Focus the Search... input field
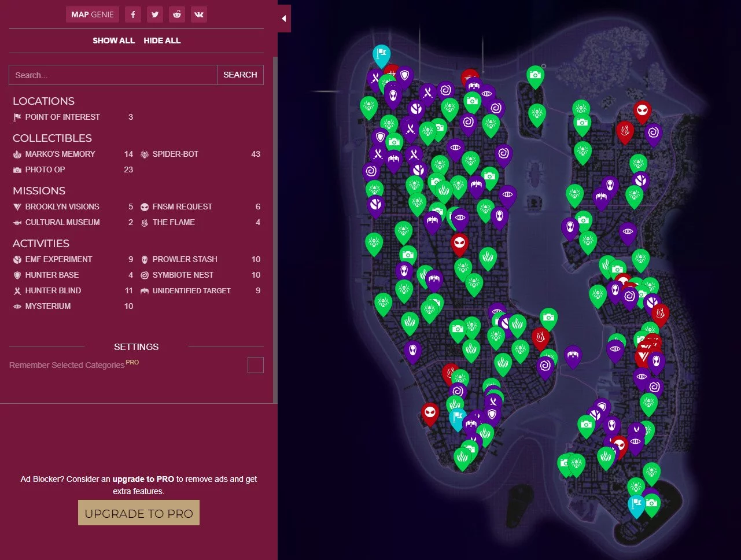 point(113,75)
